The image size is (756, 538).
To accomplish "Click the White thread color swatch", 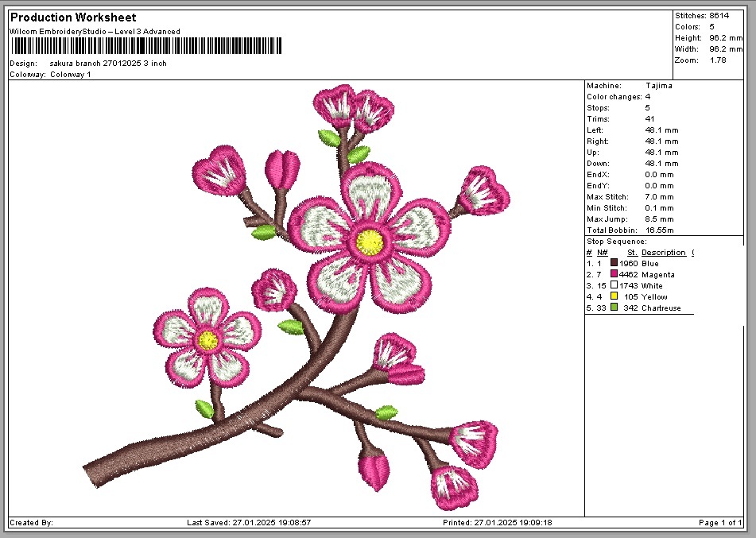I will coord(614,285).
